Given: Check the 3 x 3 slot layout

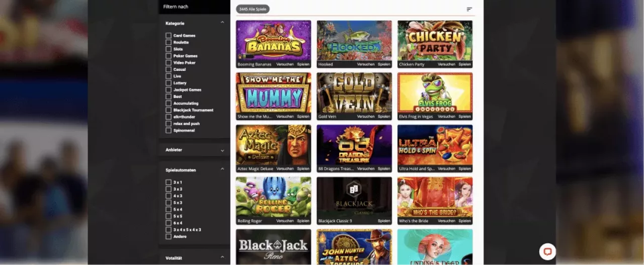Looking at the screenshot, I should [169, 189].
